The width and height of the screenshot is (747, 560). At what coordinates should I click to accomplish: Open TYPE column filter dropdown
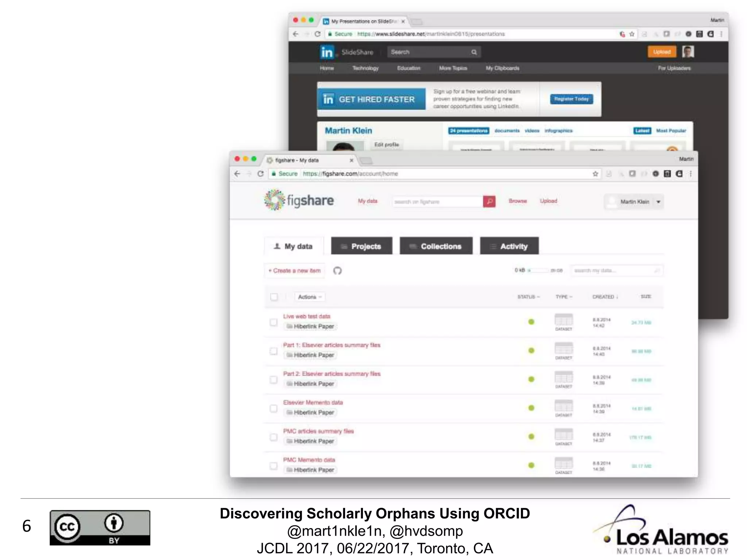point(564,297)
